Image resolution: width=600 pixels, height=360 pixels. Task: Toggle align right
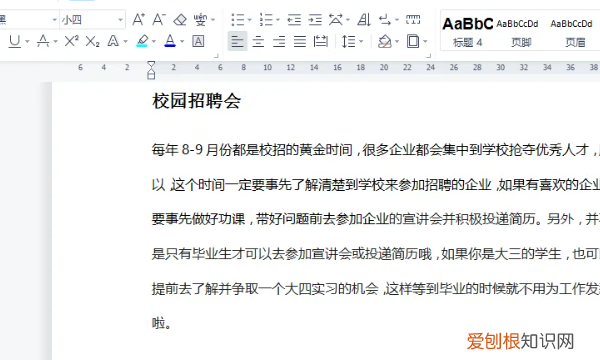point(279,41)
